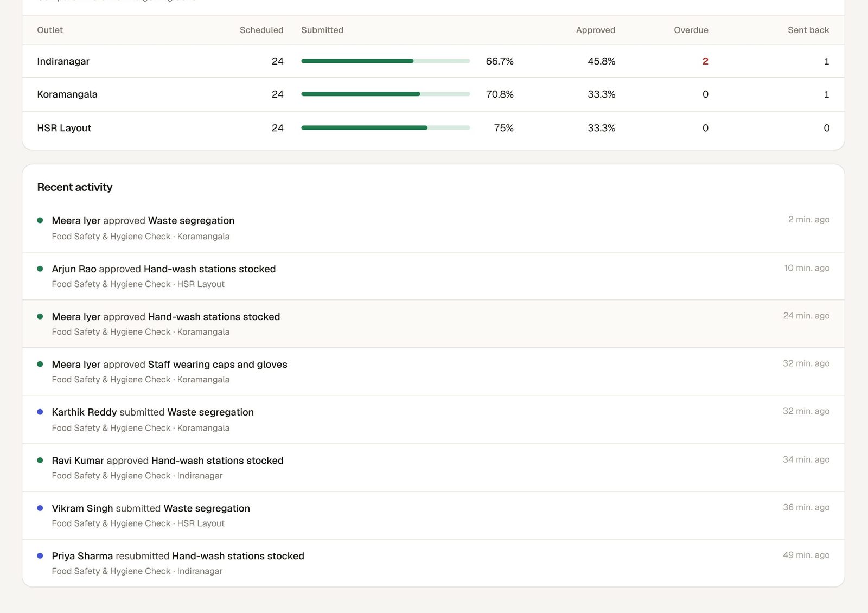Select the HSR Layout outlet row name
This screenshot has width=868, height=613.
tap(64, 128)
